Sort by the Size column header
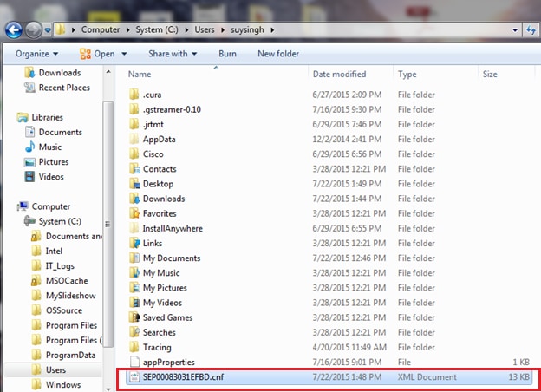 pyautogui.click(x=490, y=75)
